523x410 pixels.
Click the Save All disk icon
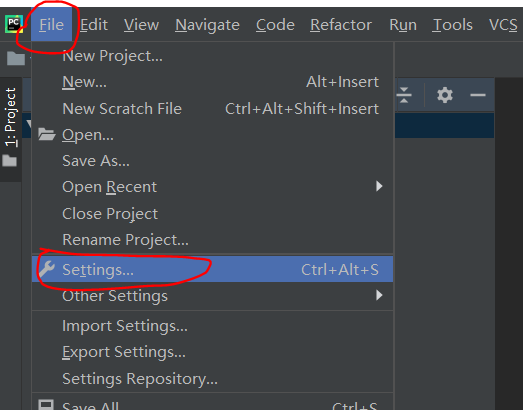46,404
